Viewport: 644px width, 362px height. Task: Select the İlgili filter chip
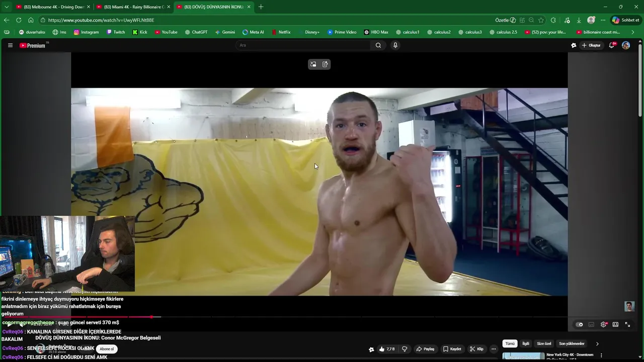coord(526,344)
